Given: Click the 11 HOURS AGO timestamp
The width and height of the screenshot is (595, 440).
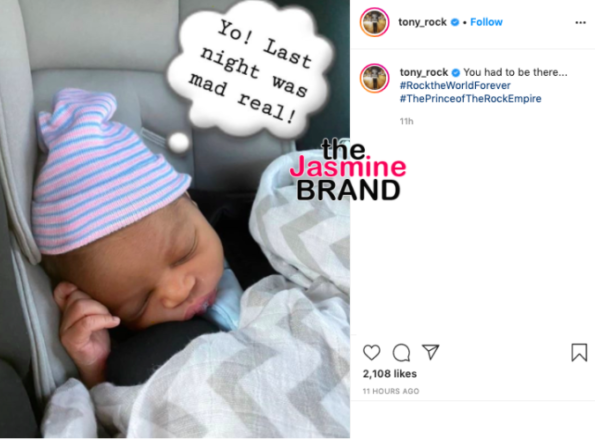Looking at the screenshot, I should [x=391, y=391].
